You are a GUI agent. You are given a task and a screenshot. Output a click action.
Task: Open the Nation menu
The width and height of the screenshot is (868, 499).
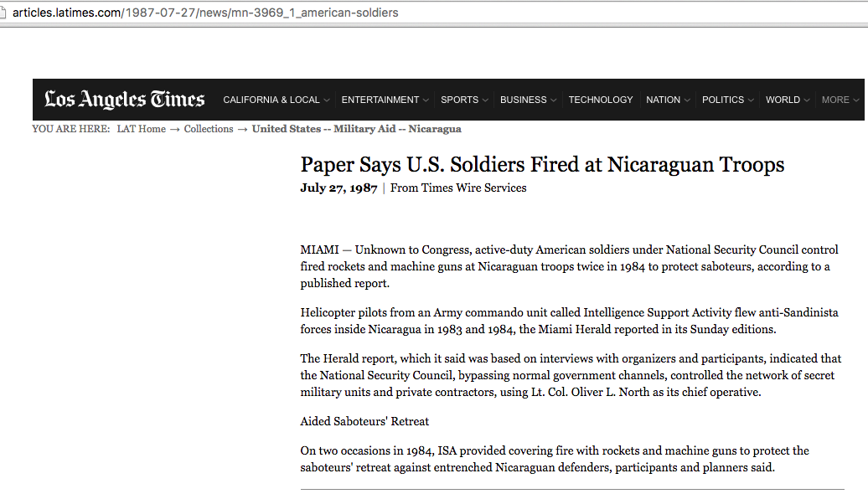point(663,100)
